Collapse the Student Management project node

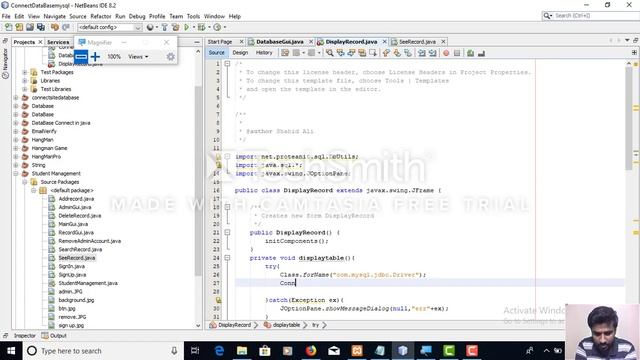coord(16,173)
